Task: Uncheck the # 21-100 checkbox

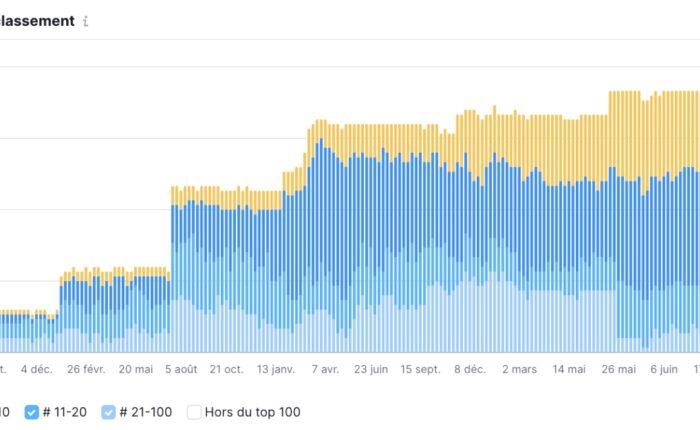Action: tap(108, 411)
